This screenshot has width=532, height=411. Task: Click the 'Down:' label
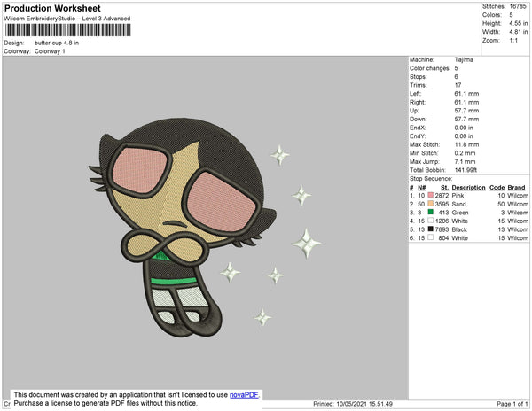tap(418, 119)
